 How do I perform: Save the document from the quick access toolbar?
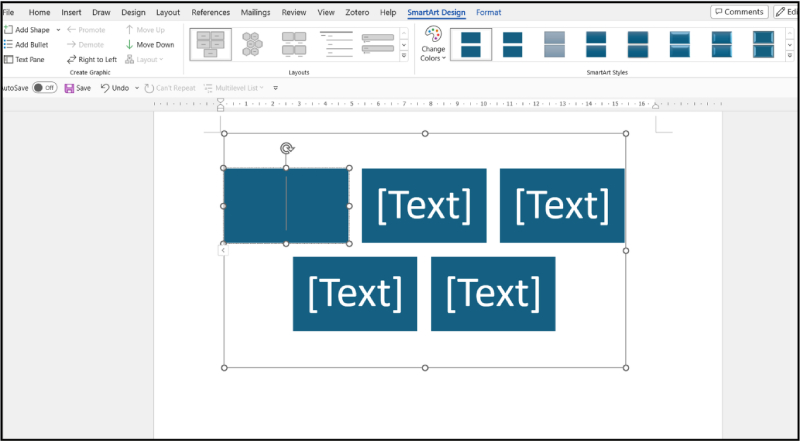pyautogui.click(x=77, y=88)
